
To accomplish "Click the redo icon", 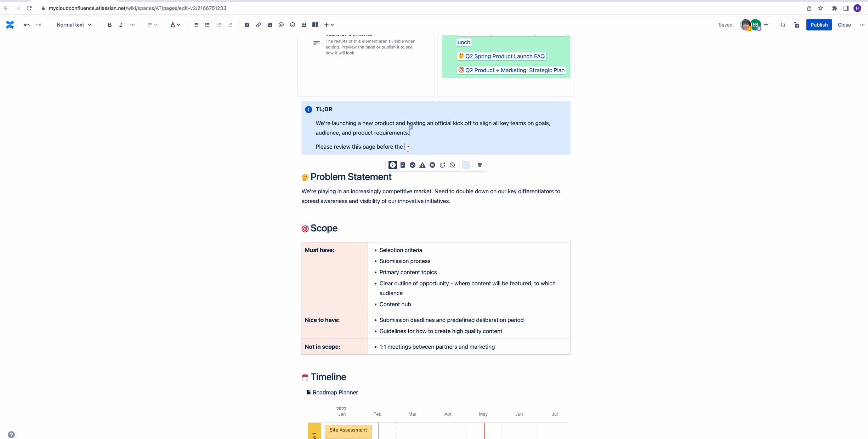I will coord(38,25).
